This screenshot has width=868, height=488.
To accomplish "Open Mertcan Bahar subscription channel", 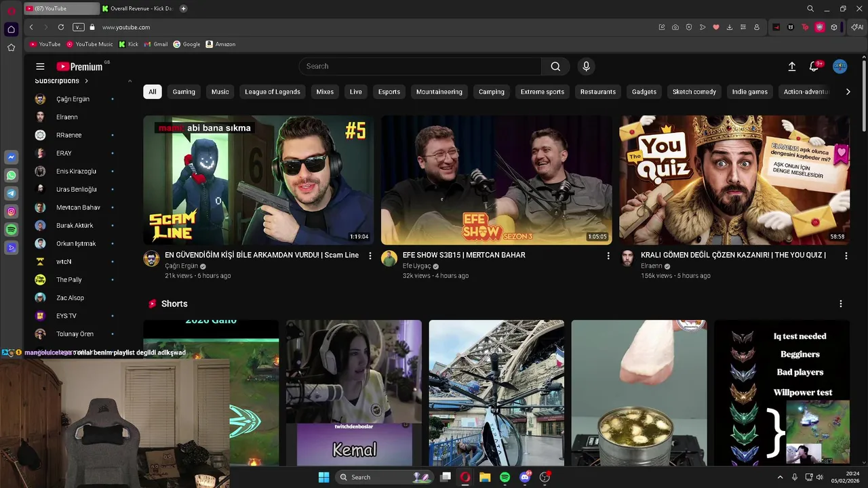I will (x=75, y=207).
